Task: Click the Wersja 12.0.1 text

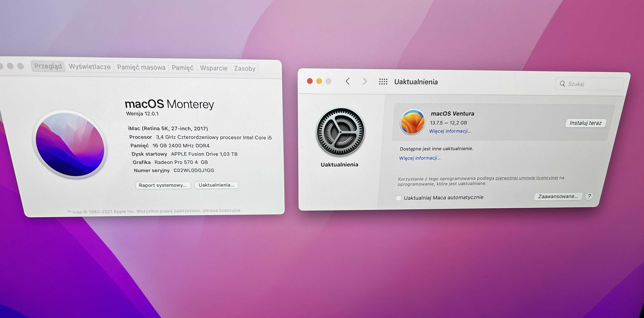Action: (x=142, y=113)
